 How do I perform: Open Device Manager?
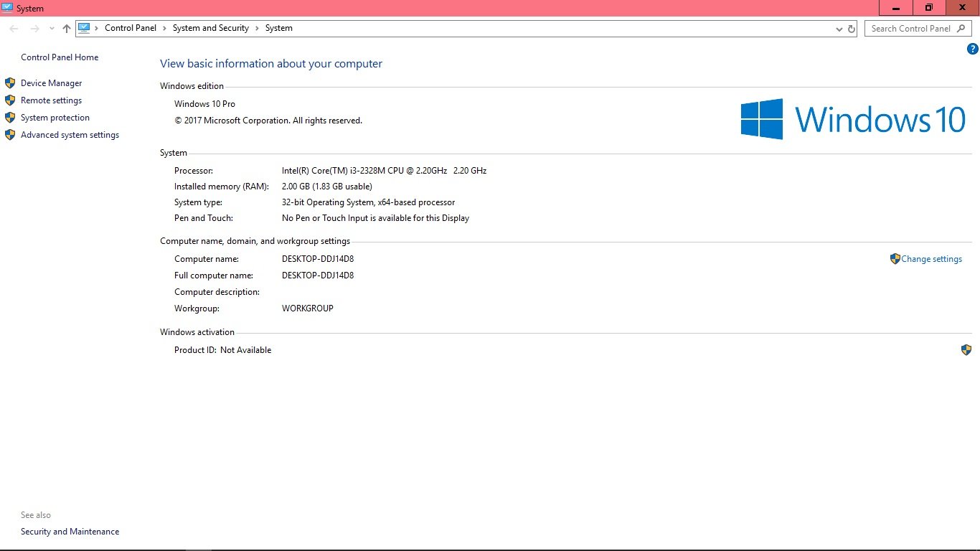pos(52,83)
